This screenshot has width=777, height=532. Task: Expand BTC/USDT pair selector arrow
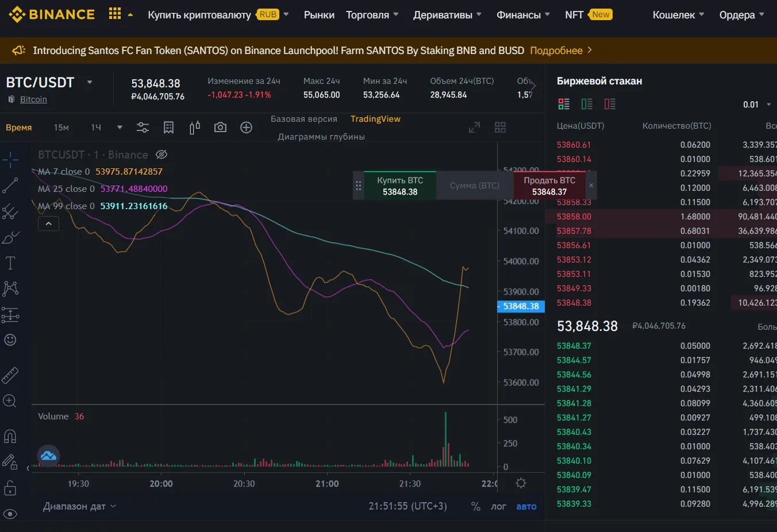coord(90,82)
